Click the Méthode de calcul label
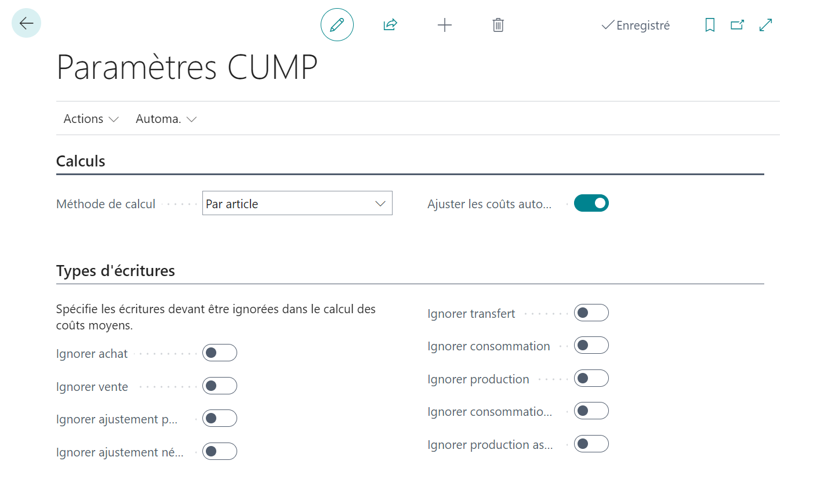The width and height of the screenshot is (835, 504). pos(106,204)
